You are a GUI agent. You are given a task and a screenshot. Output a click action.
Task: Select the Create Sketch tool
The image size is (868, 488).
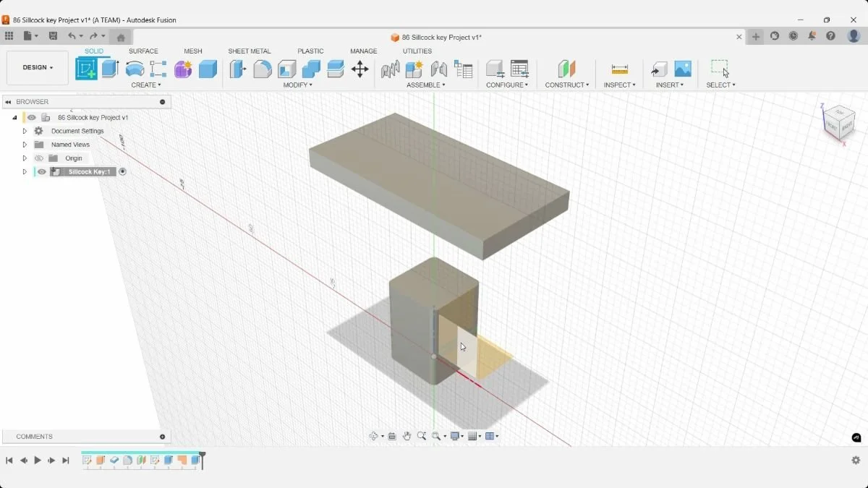(x=86, y=69)
